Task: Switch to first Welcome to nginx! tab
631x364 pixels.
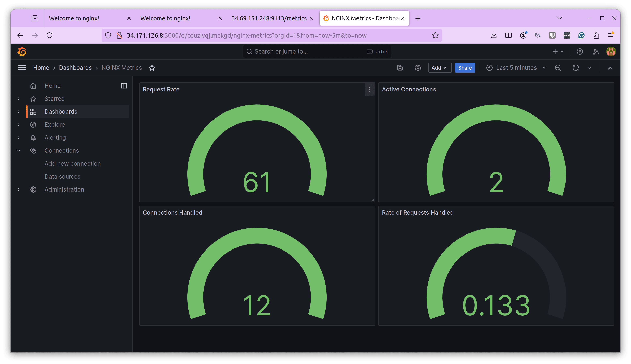Action: (x=90, y=18)
